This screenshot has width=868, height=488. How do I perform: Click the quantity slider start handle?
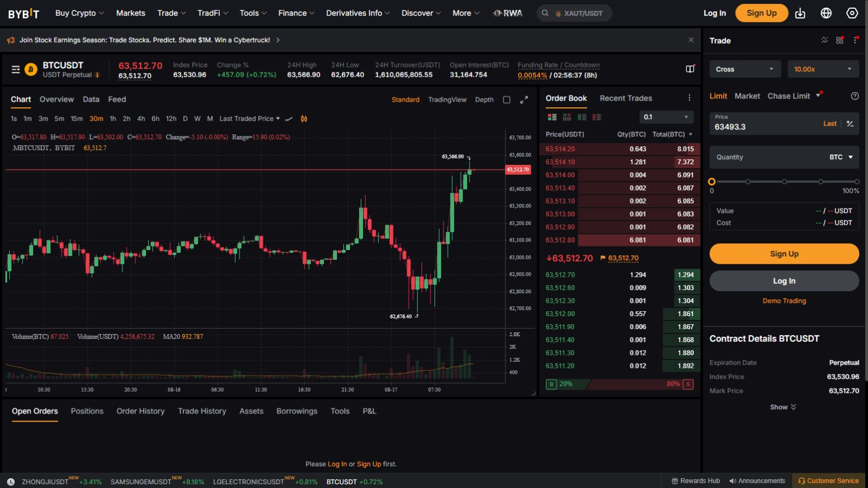tap(712, 182)
